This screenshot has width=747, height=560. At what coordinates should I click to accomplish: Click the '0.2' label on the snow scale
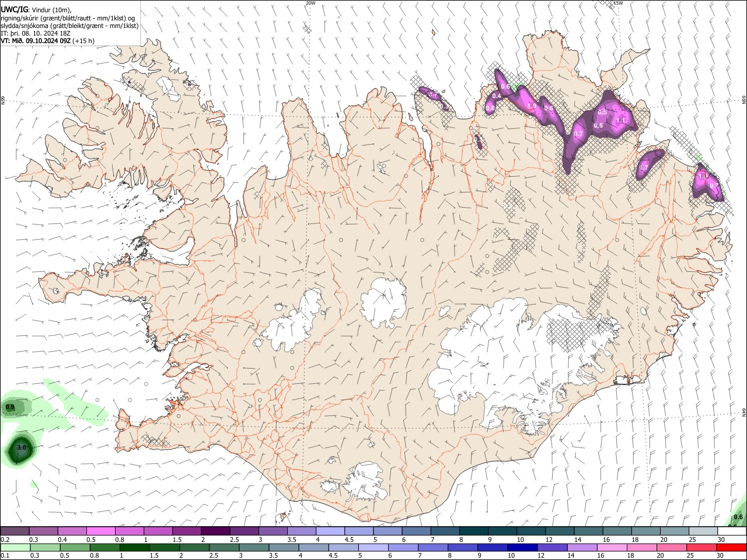(5, 540)
